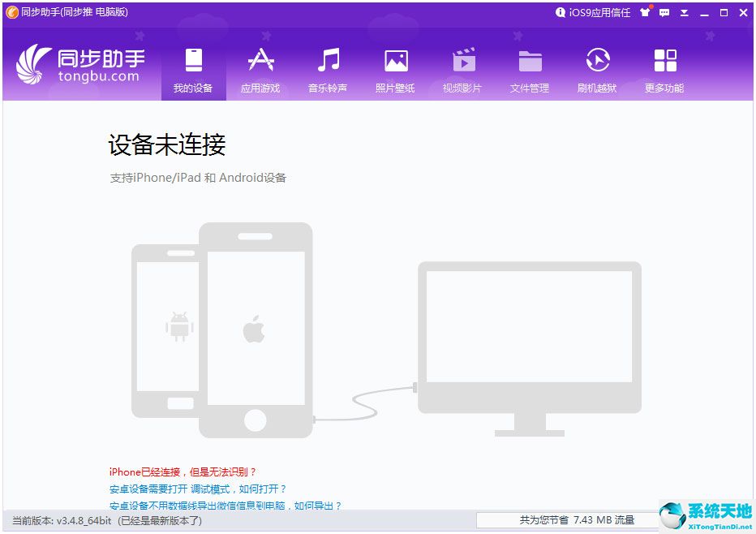Go to 音乐铃声 music and ringtones

(328, 71)
